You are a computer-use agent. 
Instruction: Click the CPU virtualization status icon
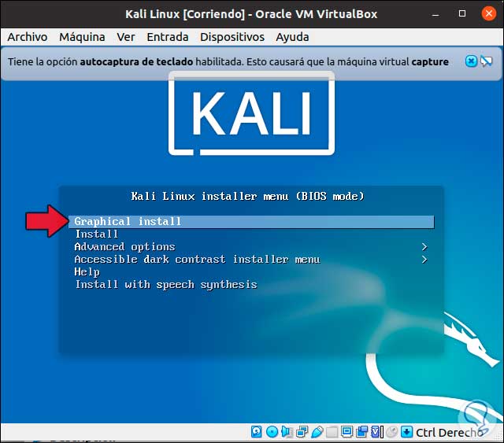(x=376, y=432)
